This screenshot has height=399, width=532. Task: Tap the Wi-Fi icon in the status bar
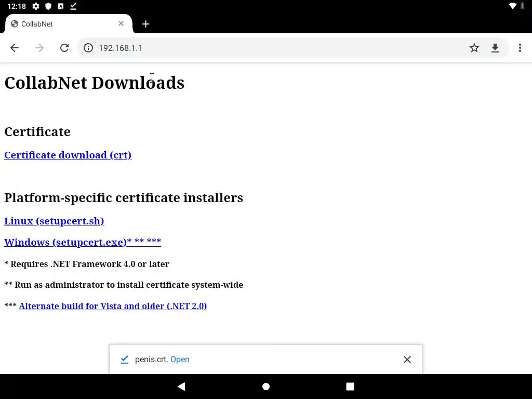(513, 6)
